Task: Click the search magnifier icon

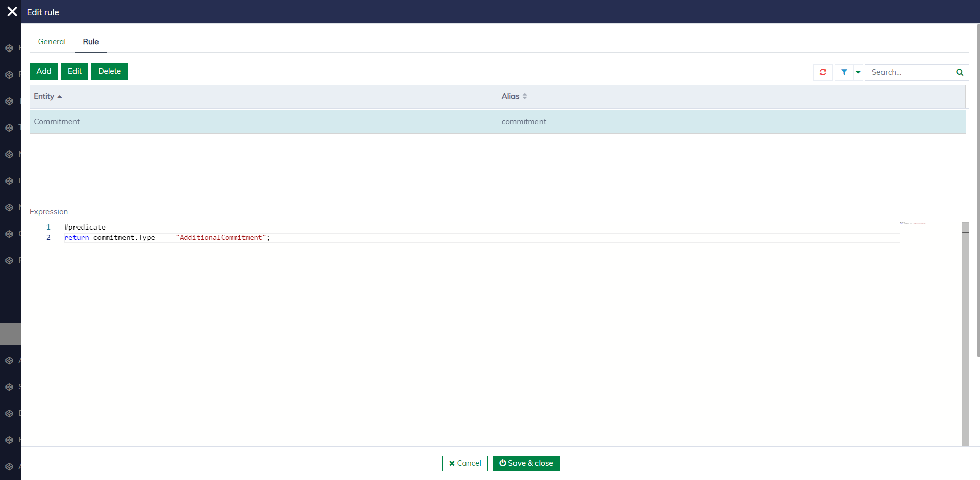Action: click(959, 72)
